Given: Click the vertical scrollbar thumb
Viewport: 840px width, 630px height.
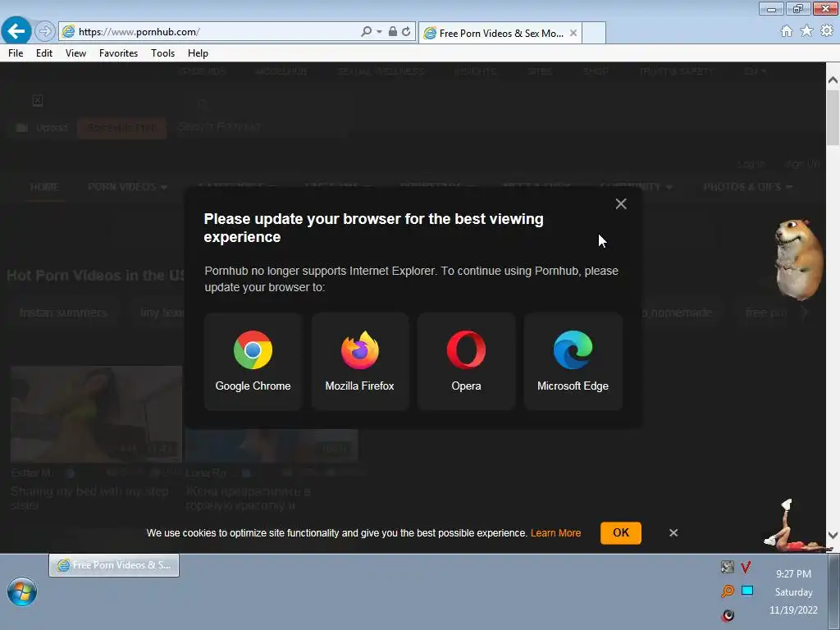Looking at the screenshot, I should (833, 118).
